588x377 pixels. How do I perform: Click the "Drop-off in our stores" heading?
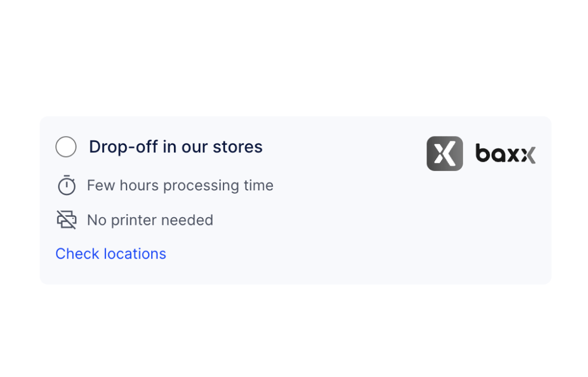[176, 147]
